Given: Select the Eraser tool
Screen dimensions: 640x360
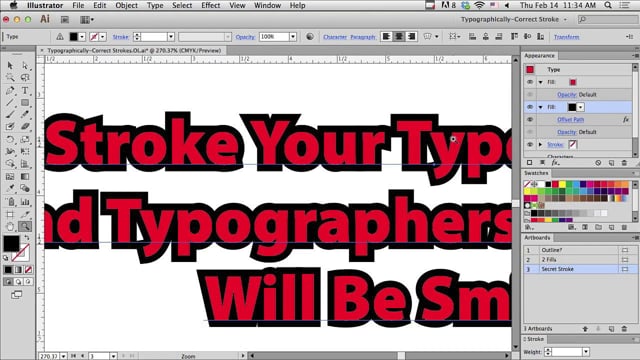Looking at the screenshot, I should point(25,127).
